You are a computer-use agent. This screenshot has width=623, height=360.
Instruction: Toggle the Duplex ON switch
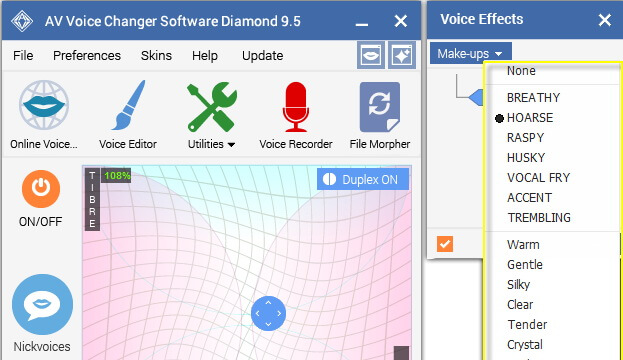(363, 179)
